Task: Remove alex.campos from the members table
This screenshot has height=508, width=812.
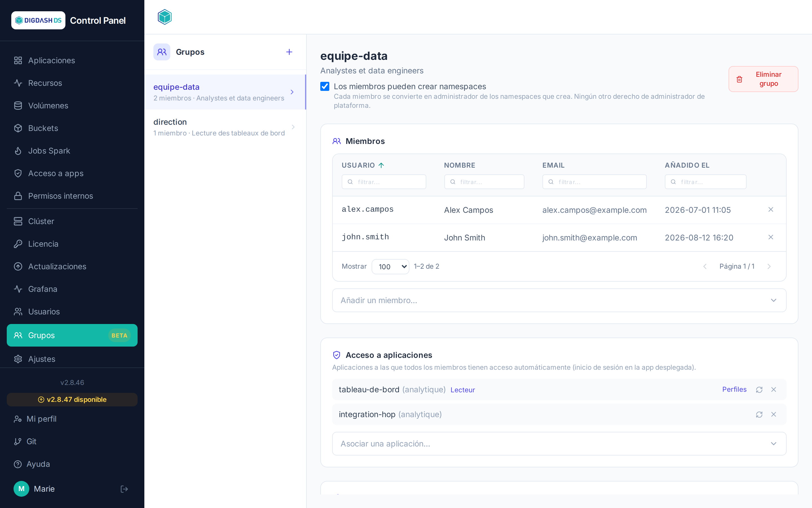Action: coord(771,210)
